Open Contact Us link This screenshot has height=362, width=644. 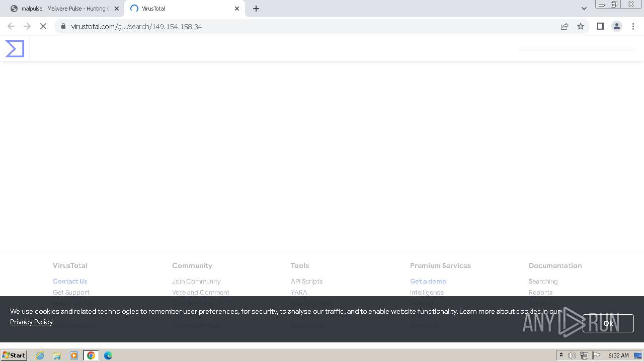[70, 281]
